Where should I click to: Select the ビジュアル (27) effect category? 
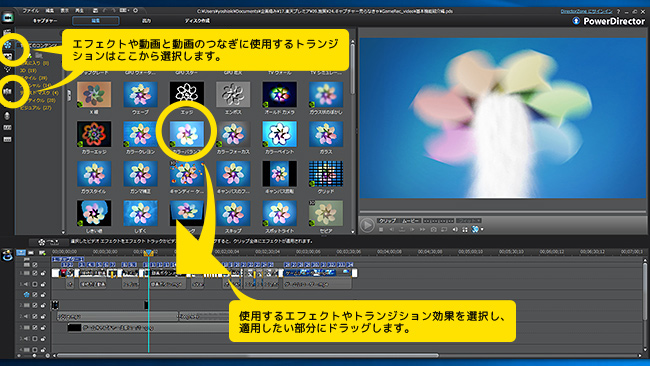coord(36,108)
